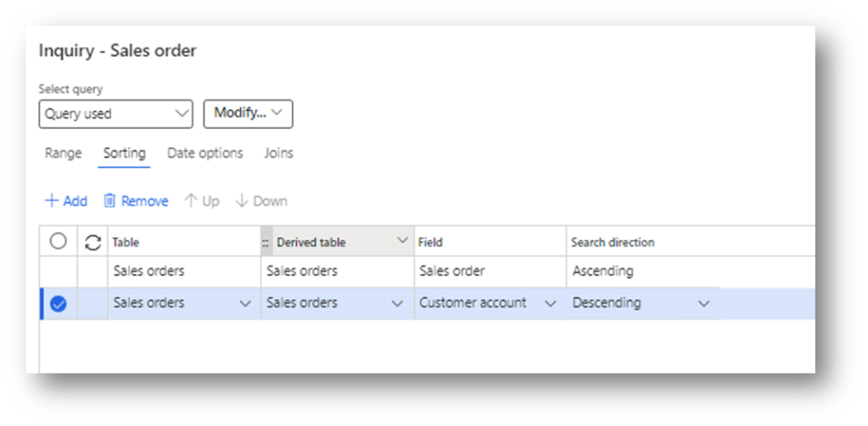Move row up with Up arrow
The image size is (868, 426).
191,201
